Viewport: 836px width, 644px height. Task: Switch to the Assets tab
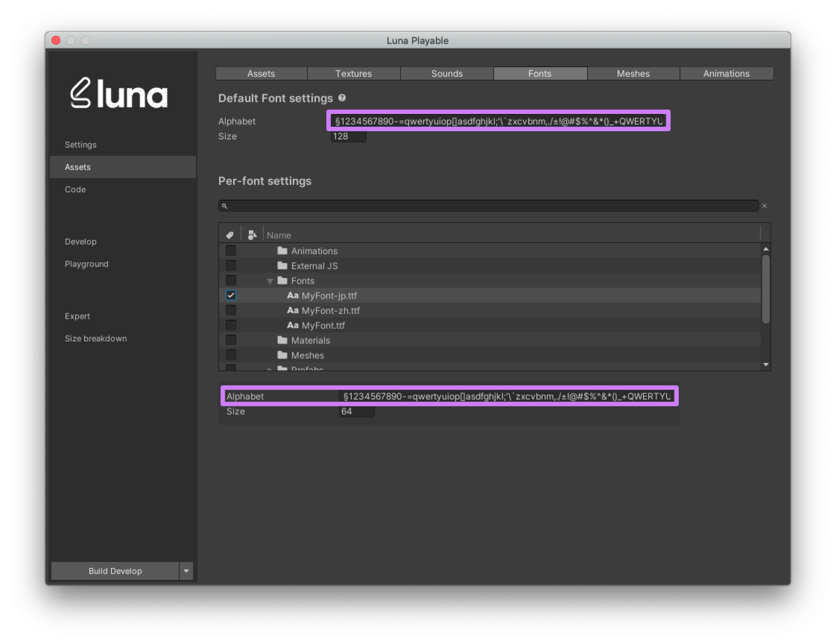tap(261, 73)
